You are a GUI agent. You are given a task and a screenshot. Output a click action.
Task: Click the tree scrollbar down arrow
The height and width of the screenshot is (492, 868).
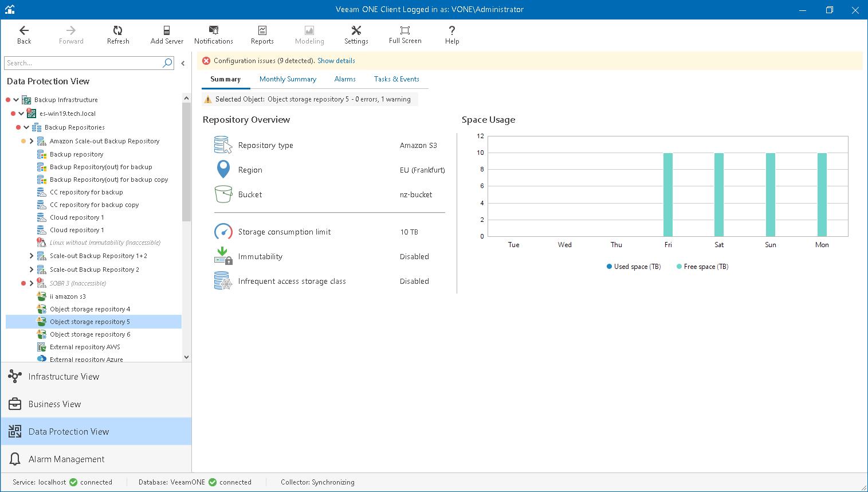[x=186, y=357]
